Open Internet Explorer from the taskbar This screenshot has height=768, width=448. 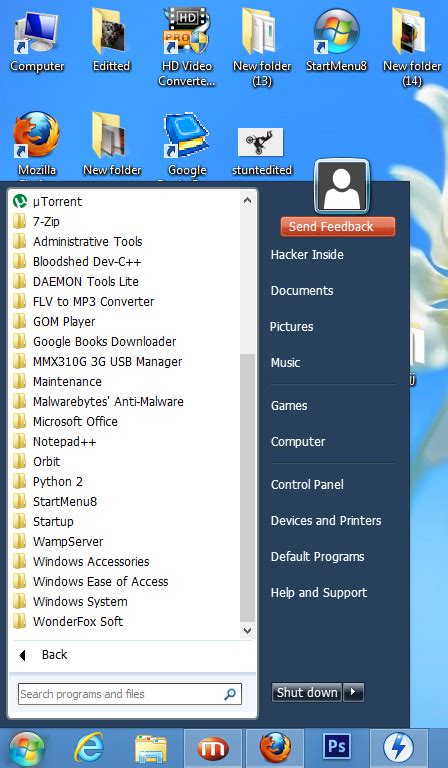click(89, 748)
